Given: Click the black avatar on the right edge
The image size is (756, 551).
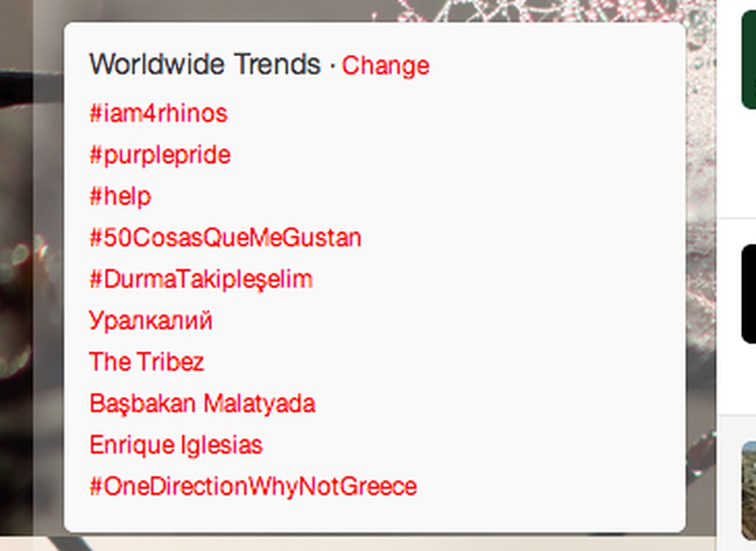Looking at the screenshot, I should pos(749,294).
